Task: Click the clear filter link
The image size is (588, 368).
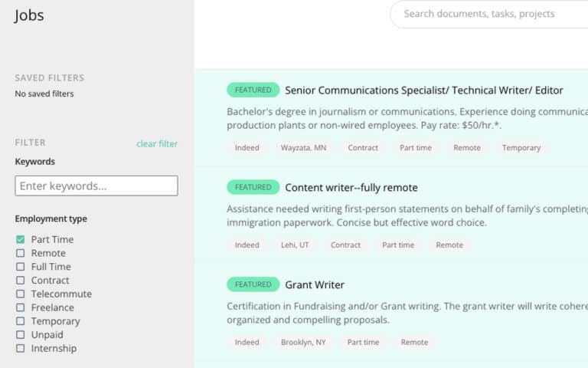Action: pyautogui.click(x=157, y=143)
